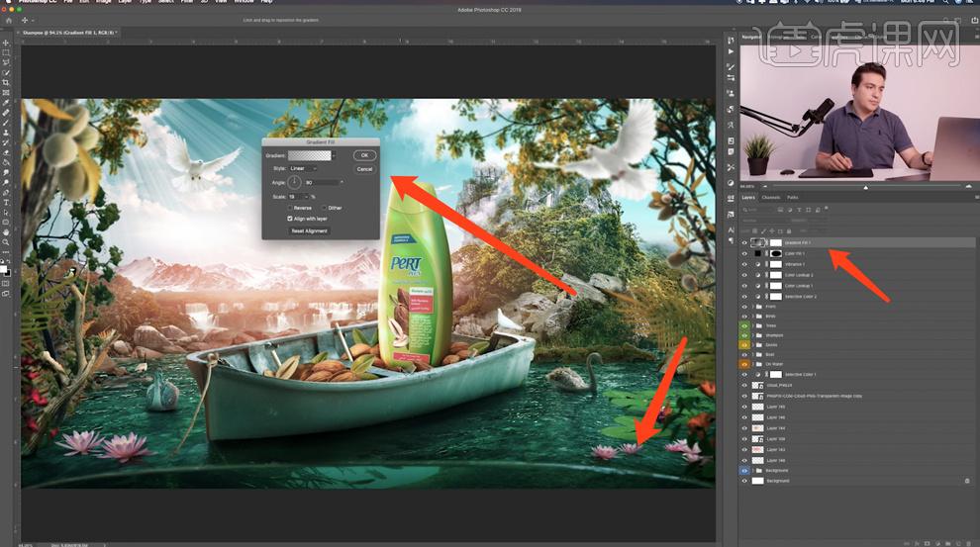Screen dimensions: 980x547
Task: Click the Angle dial control
Action: (294, 182)
